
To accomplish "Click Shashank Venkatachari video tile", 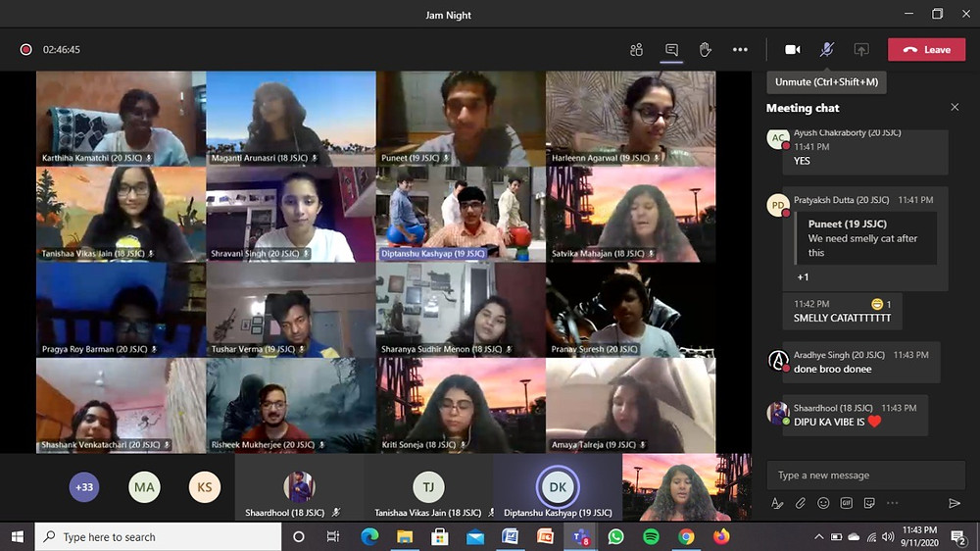I will tap(122, 405).
